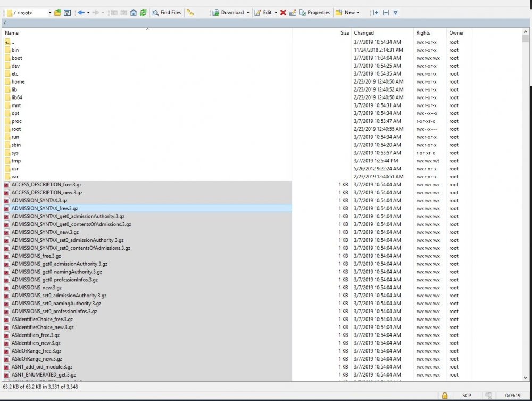Go back with the blue arrow
The image size is (532, 401).
(x=81, y=13)
